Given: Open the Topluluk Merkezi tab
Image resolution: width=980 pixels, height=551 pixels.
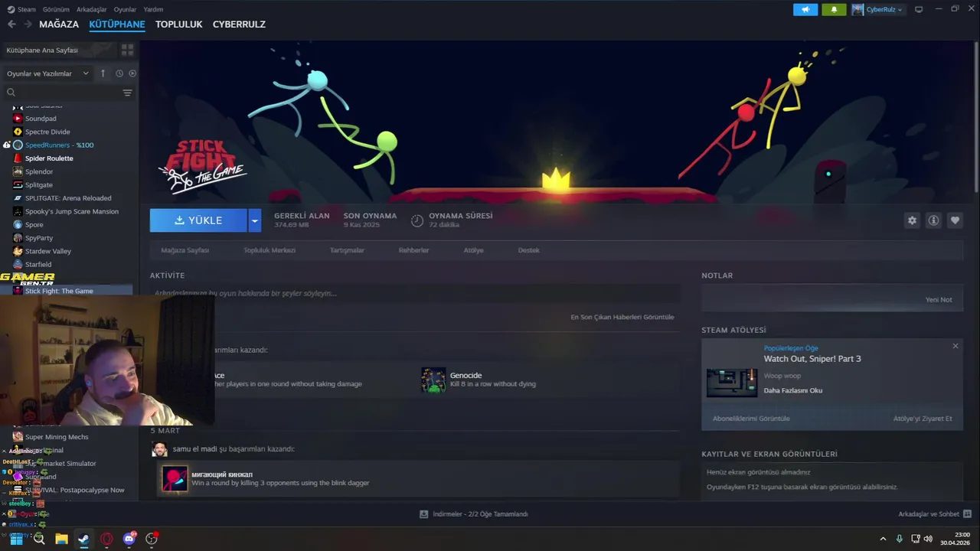Looking at the screenshot, I should pos(269,250).
